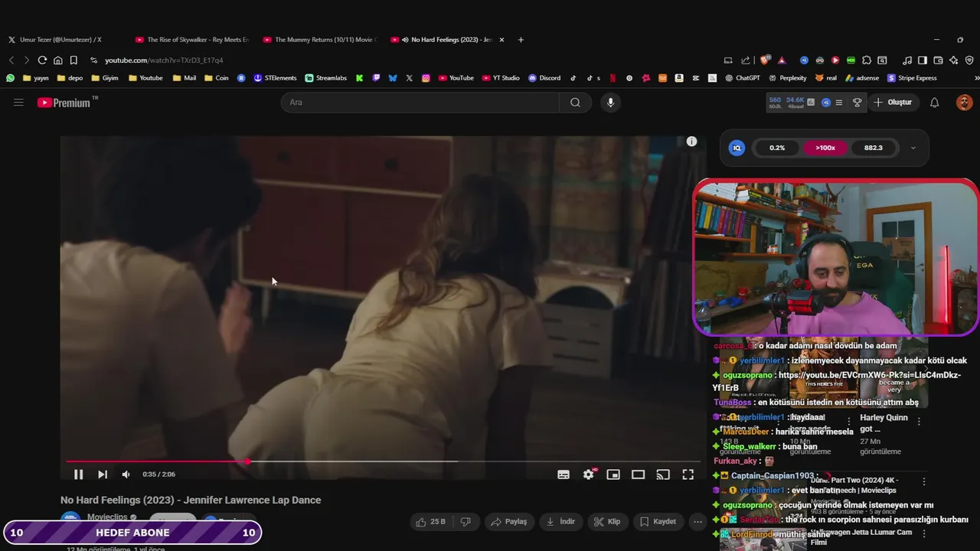Click the 882.3 stat value
Screen dimensions: 980x551
click(x=873, y=148)
